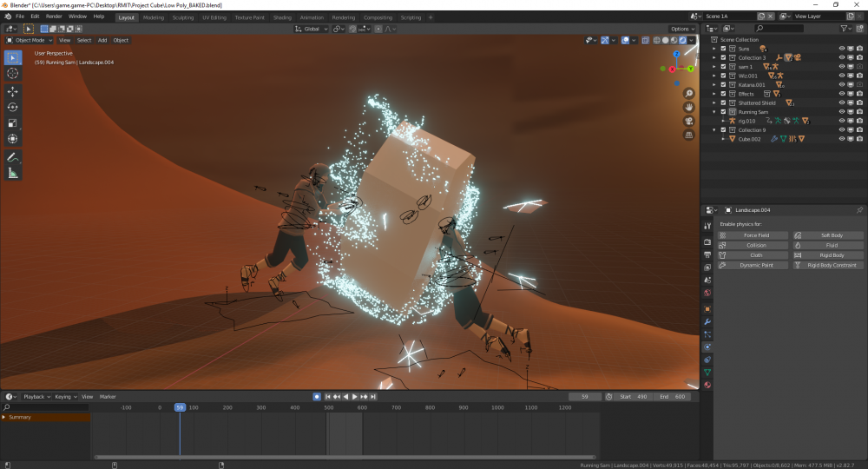Activate the Rotate tool
The height and width of the screenshot is (469, 868).
click(x=13, y=107)
